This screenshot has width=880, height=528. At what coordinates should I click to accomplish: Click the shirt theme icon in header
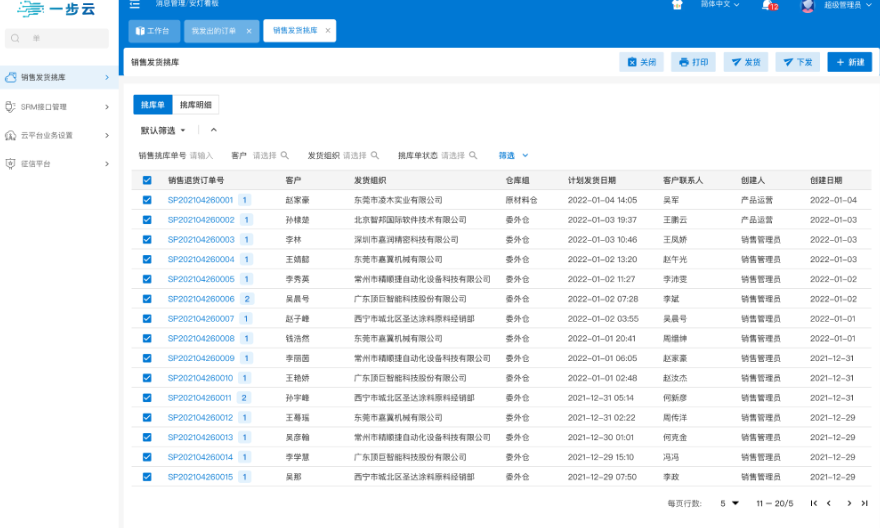(x=676, y=5)
